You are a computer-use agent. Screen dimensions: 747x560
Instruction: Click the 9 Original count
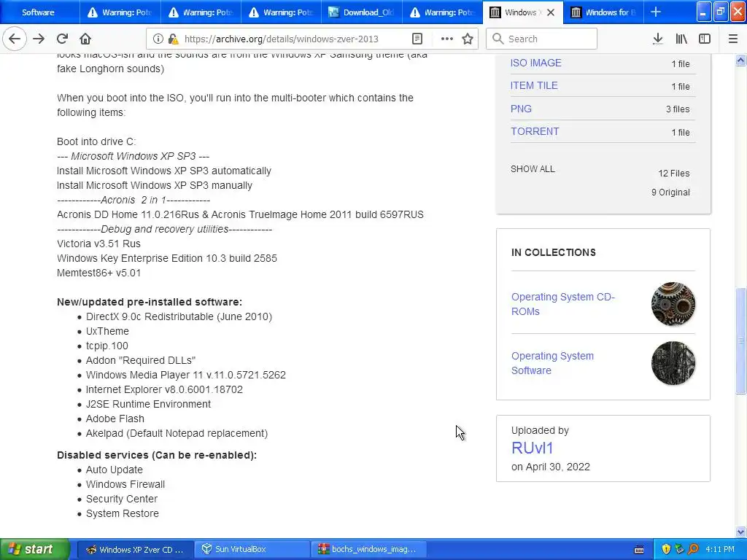(x=670, y=192)
